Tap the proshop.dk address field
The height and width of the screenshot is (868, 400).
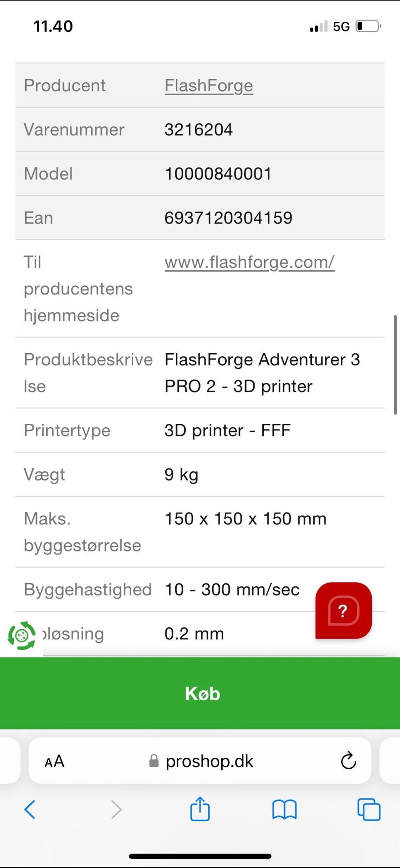click(x=209, y=761)
